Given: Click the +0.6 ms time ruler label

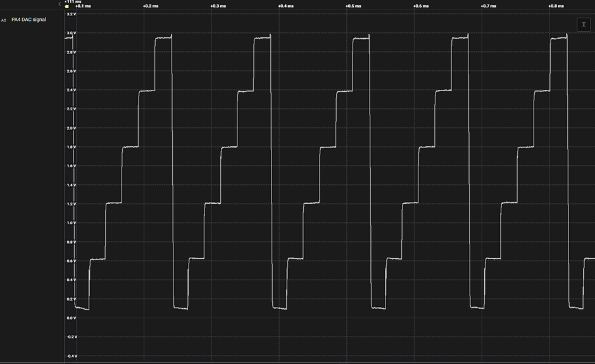Looking at the screenshot, I should [421, 6].
